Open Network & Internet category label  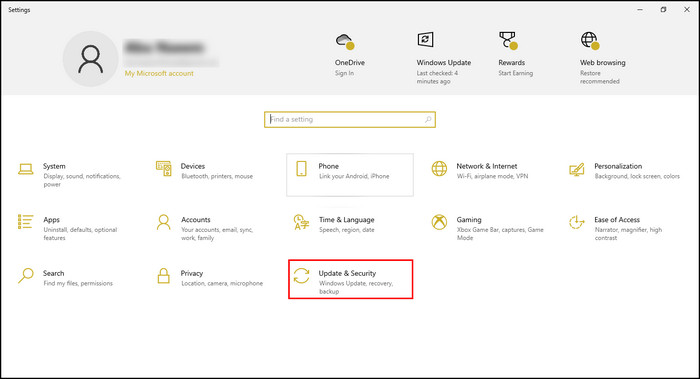(487, 166)
